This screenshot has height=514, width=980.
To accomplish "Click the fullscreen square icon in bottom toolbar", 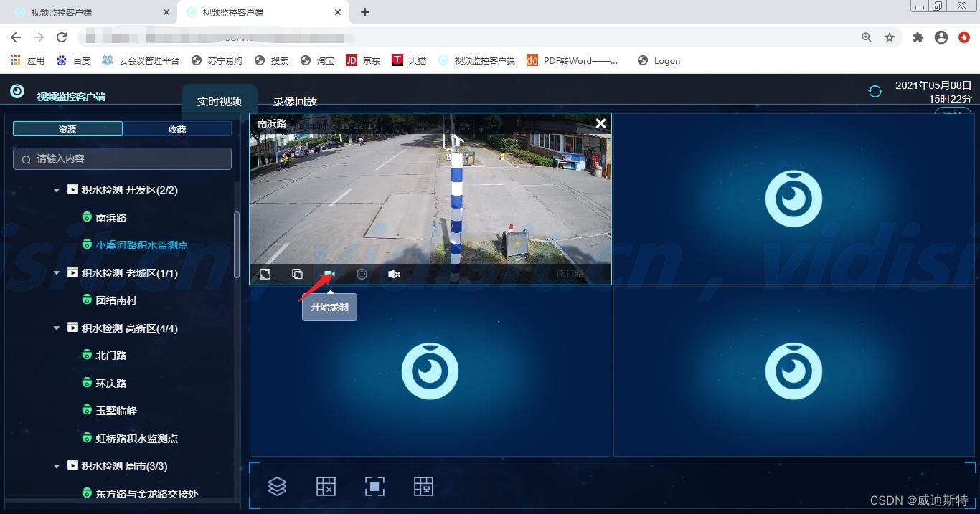I will [374, 486].
